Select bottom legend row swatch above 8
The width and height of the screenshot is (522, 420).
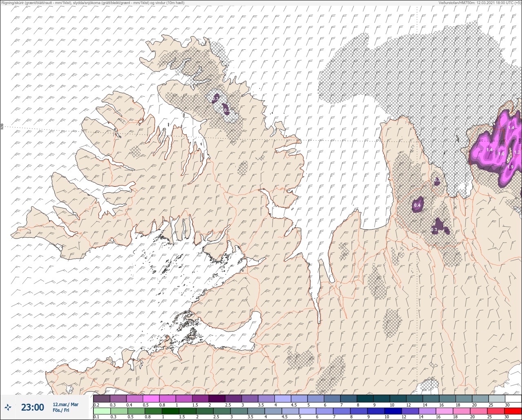coord(358,411)
